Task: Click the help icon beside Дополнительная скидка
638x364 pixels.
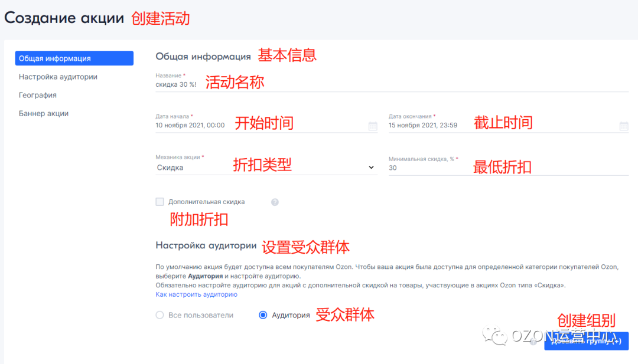Action: point(273,201)
